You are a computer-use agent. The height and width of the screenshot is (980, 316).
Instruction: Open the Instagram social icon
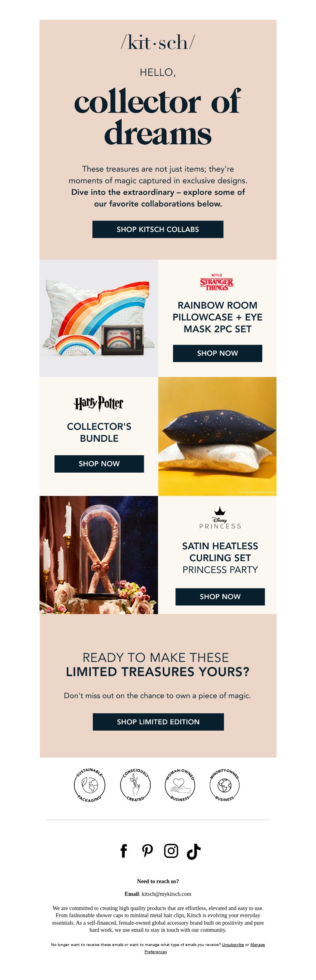point(171,851)
